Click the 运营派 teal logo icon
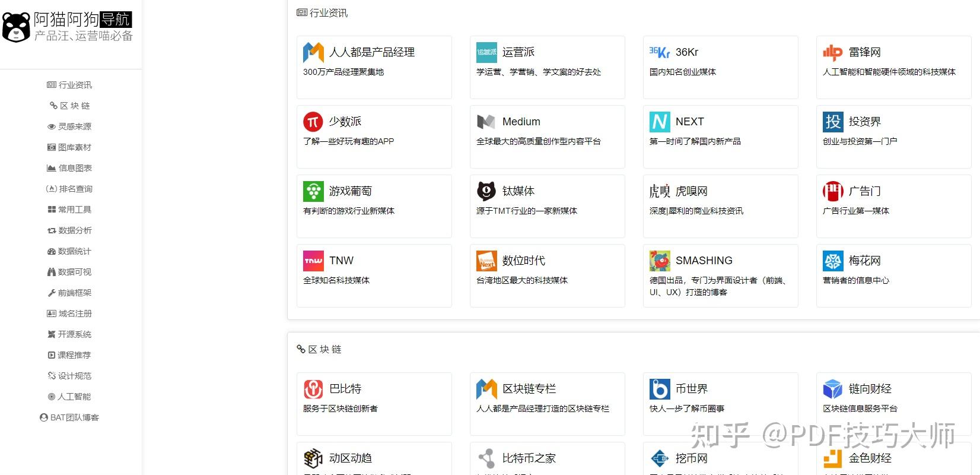The width and height of the screenshot is (980, 475). click(486, 52)
